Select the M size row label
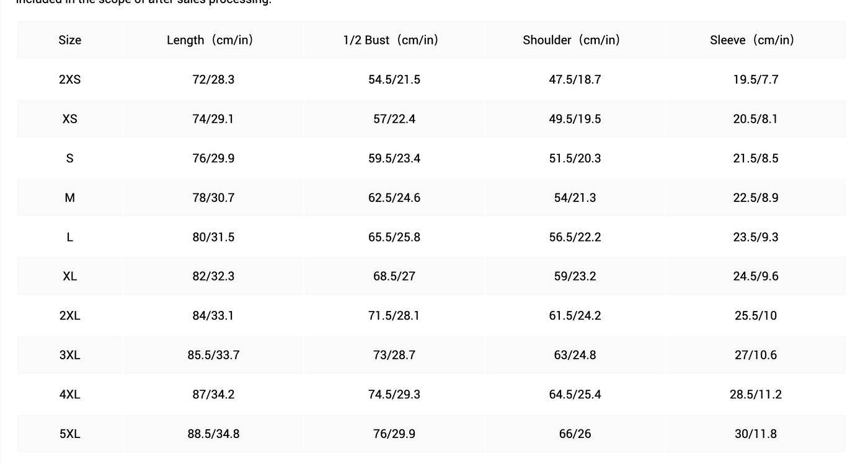 point(70,198)
